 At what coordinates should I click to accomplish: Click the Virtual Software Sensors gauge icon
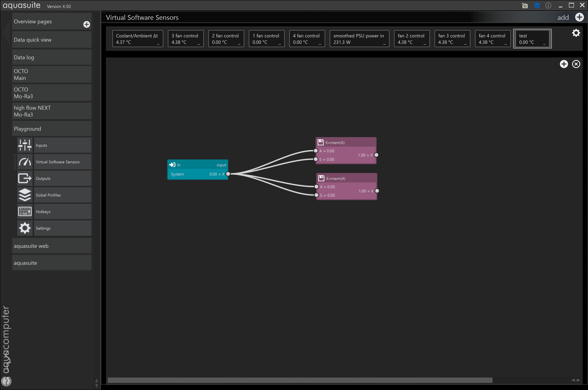pyautogui.click(x=25, y=162)
